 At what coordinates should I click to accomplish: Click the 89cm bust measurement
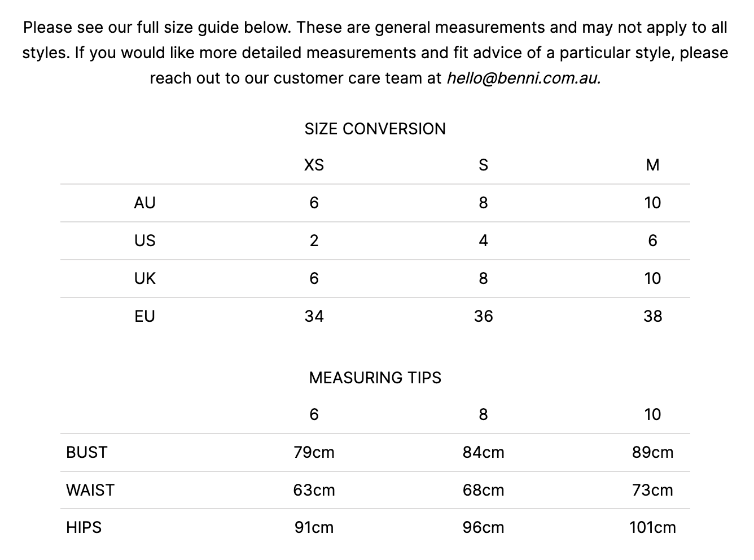pyautogui.click(x=652, y=452)
